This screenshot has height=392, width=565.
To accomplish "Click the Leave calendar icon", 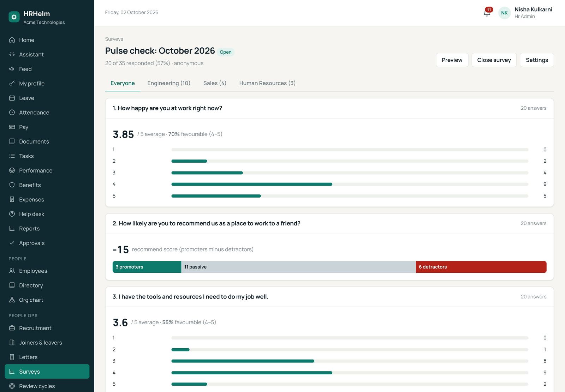I will (x=12, y=98).
